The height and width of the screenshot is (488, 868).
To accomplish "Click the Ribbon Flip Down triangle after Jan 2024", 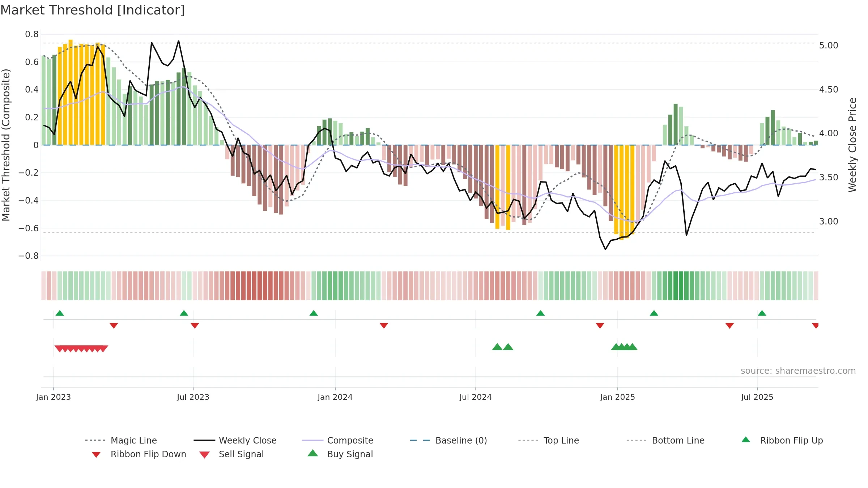I will pyautogui.click(x=384, y=326).
